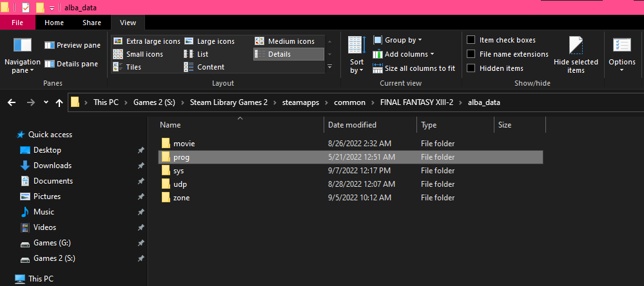
Task: Switch to the Home ribbon tab
Action: tap(54, 23)
